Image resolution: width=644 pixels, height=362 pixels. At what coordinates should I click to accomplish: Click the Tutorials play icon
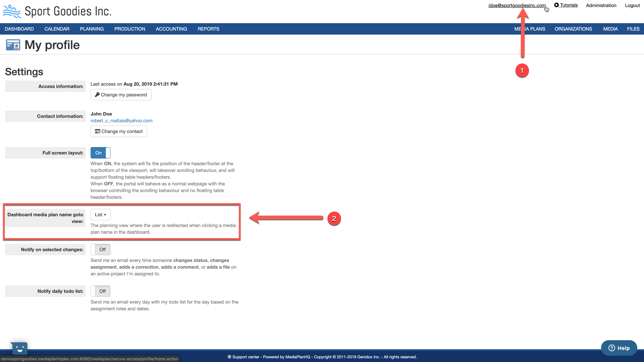click(556, 5)
